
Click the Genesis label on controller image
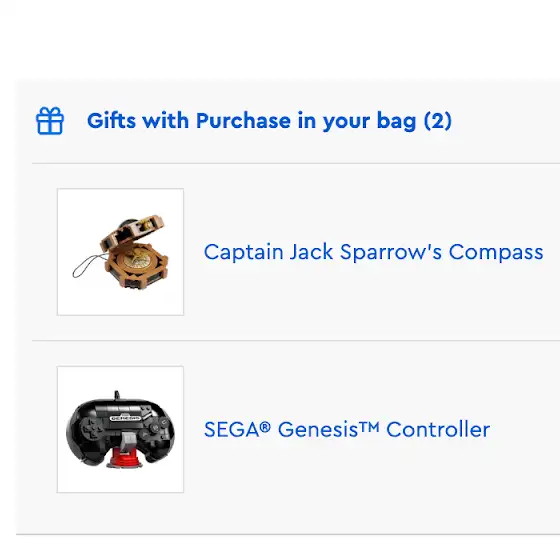click(x=125, y=417)
